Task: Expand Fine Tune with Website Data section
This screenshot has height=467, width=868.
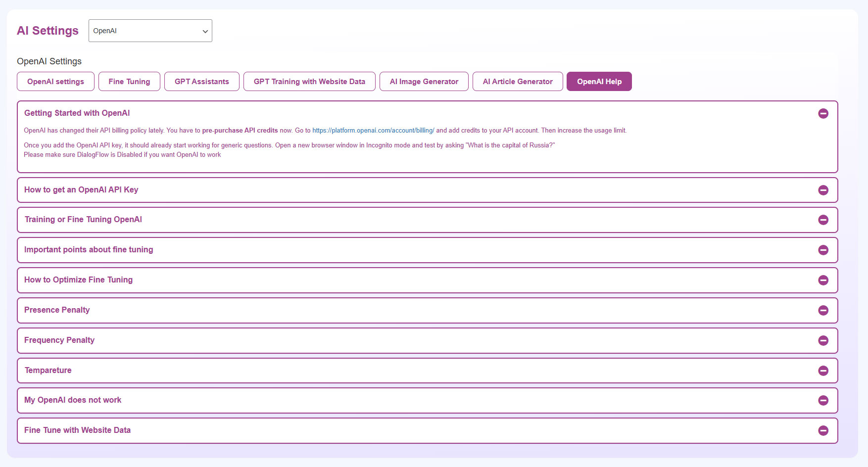Action: pos(77,430)
